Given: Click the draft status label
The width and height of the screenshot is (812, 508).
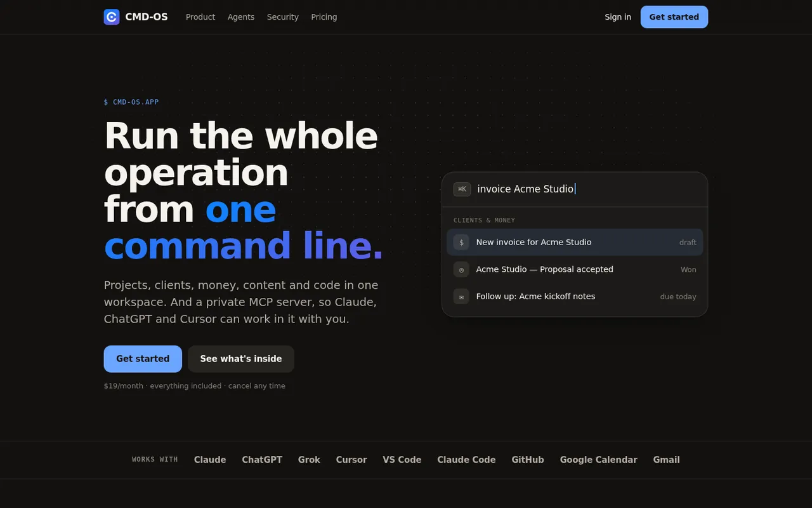Looking at the screenshot, I should (x=688, y=243).
